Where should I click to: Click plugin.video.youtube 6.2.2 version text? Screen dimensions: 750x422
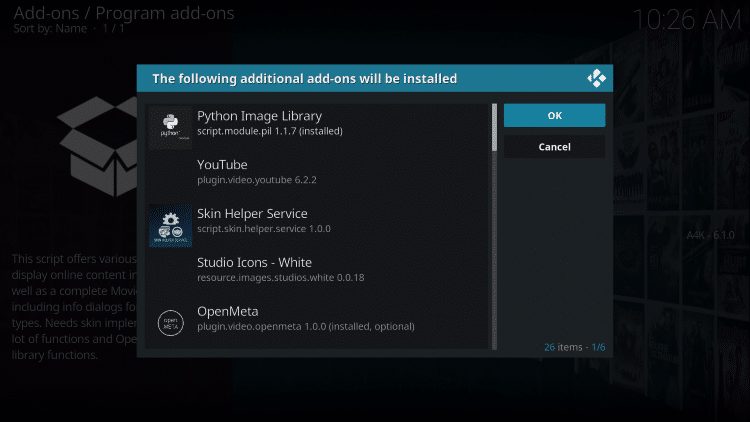pyautogui.click(x=257, y=180)
